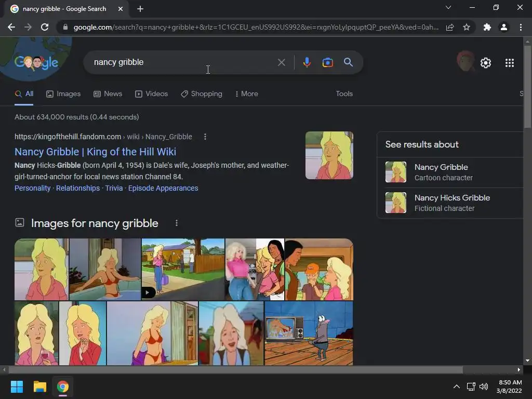This screenshot has width=532, height=399.
Task: Click the horizontal scrollbar left arrow
Action: pyautogui.click(x=4, y=370)
